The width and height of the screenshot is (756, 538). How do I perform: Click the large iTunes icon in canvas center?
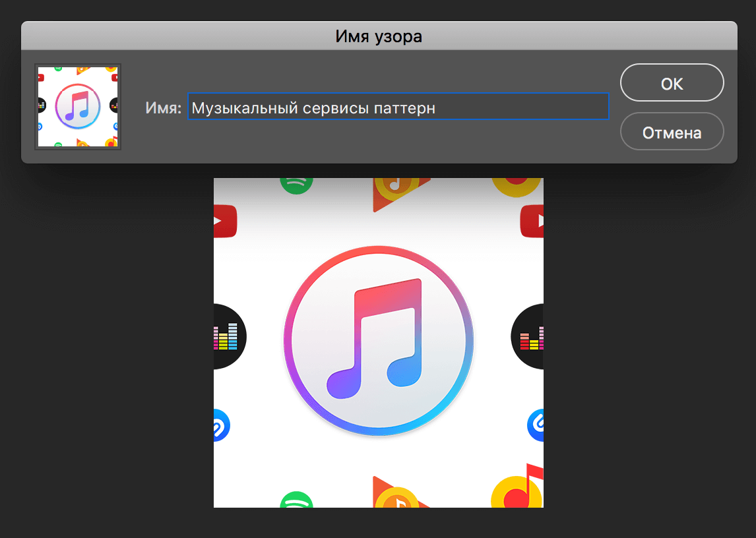pyautogui.click(x=379, y=342)
